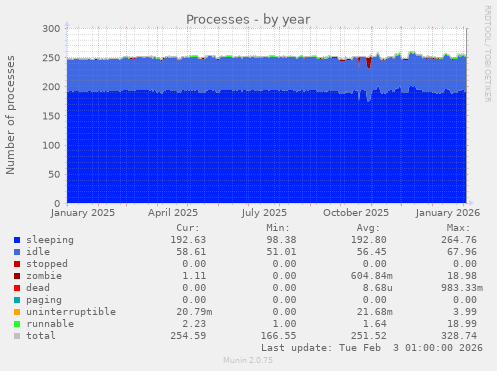
Task: Click the 'Processes - by year' title
Action: (248, 20)
